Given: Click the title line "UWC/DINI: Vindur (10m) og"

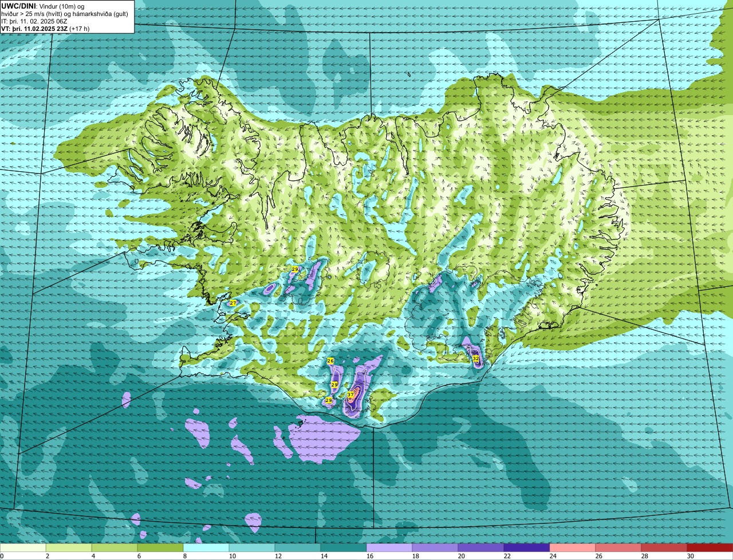Looking at the screenshot, I should coord(42,6).
